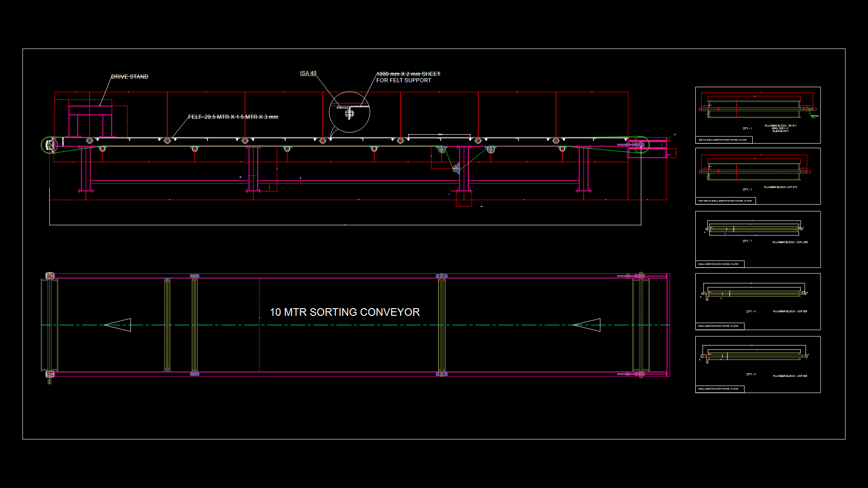The width and height of the screenshot is (868, 488).
Task: Select the NON DRIVE ROLL SORTING CONVEYOR title box
Action: coord(725,201)
